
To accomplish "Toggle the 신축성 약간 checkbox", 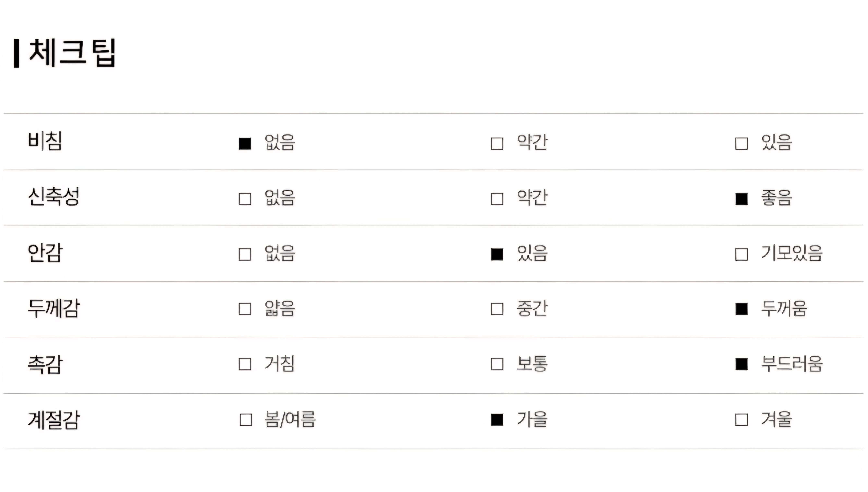I will [x=497, y=199].
